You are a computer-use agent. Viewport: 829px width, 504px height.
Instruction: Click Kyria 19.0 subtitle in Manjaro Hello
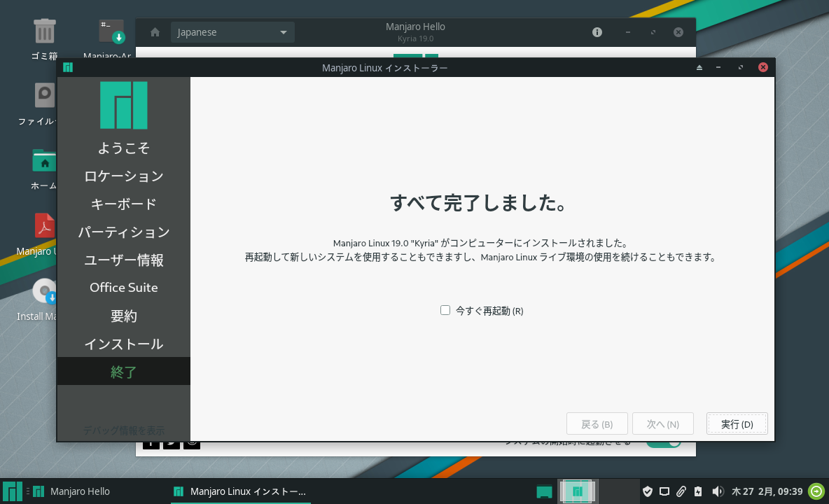tap(416, 38)
